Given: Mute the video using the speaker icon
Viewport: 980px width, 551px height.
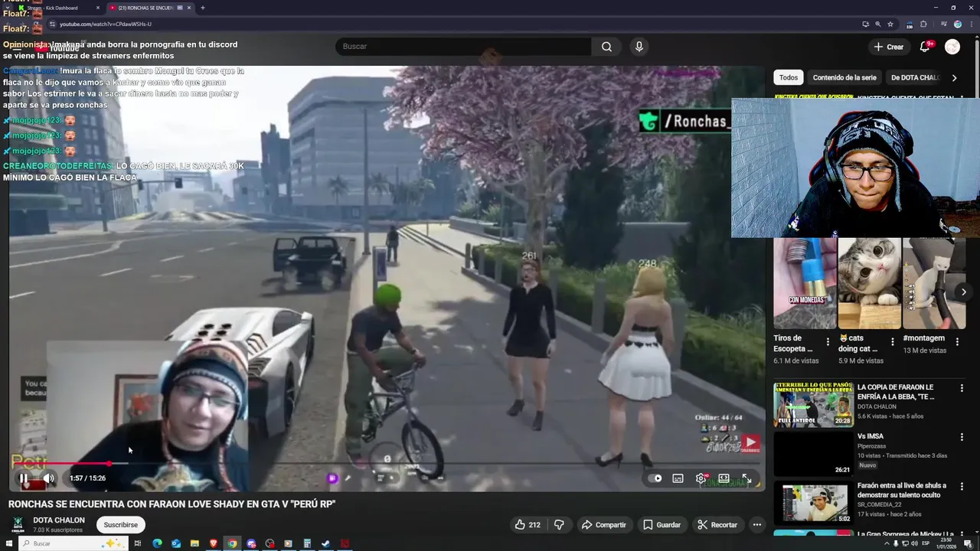Looking at the screenshot, I should tap(48, 478).
